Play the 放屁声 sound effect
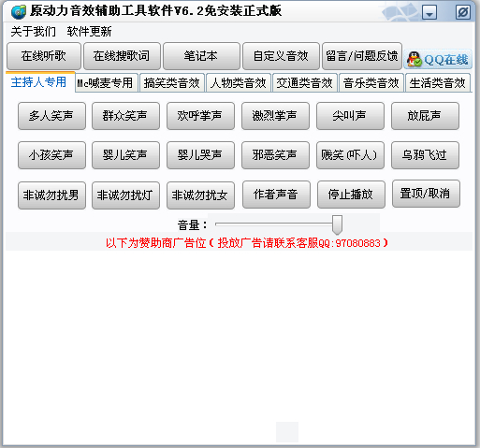This screenshot has width=480, height=448. [x=425, y=116]
